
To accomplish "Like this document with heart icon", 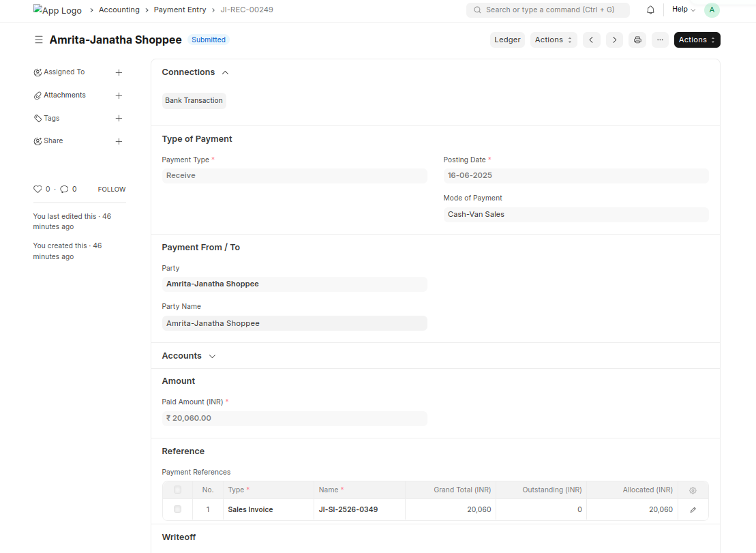I will [37, 190].
